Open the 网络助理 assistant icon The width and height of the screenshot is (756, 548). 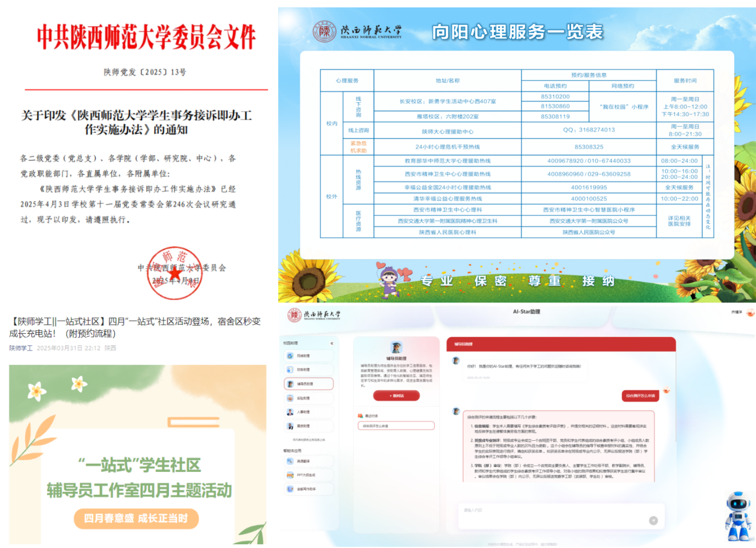coord(290,356)
